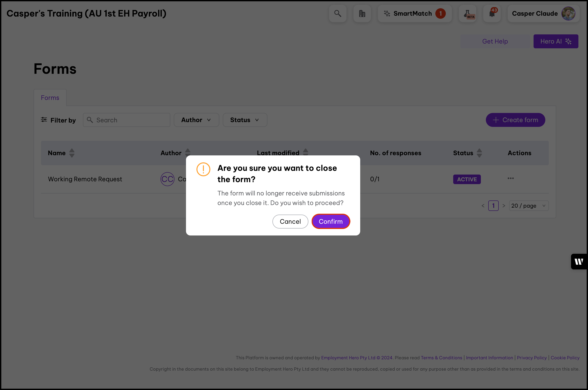
Task: Open the notifications bell
Action: click(492, 13)
